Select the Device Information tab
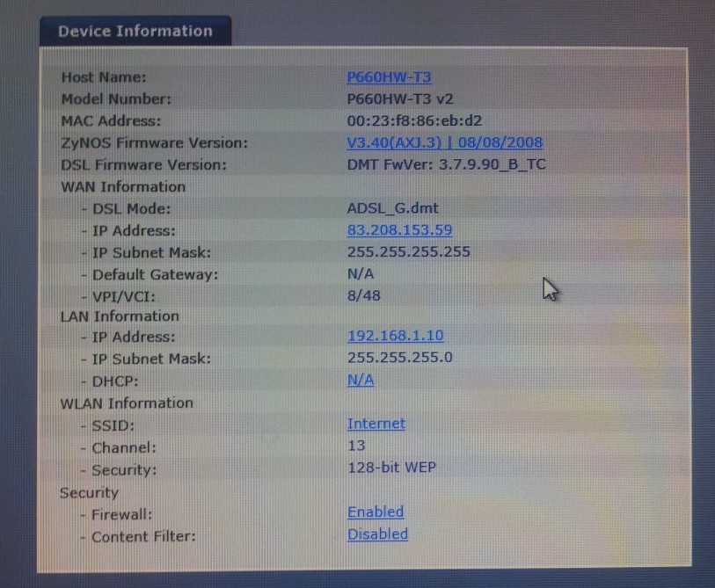 tap(135, 31)
